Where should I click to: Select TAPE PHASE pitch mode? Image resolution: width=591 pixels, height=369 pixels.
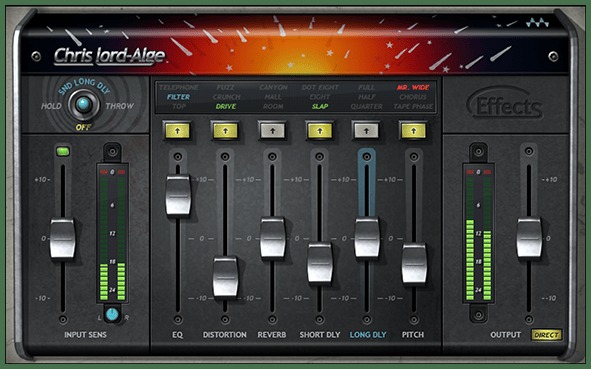pos(413,106)
